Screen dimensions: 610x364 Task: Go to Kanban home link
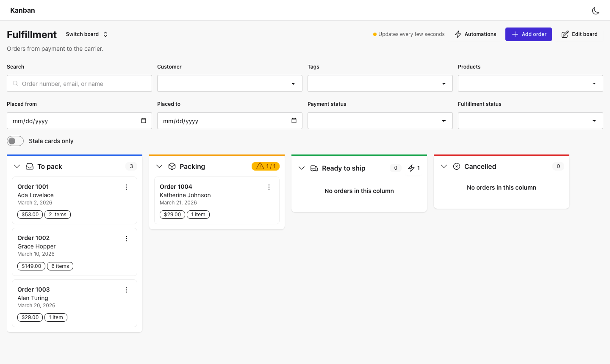tap(22, 10)
